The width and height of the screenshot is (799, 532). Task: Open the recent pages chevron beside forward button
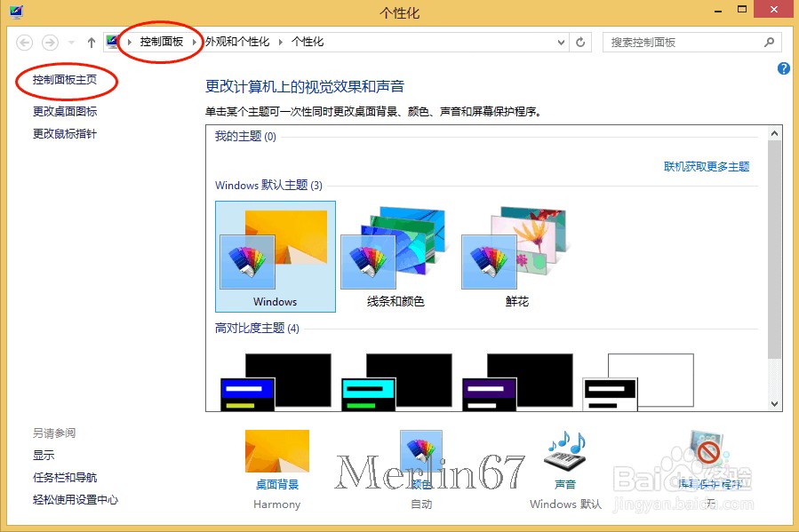pos(69,41)
